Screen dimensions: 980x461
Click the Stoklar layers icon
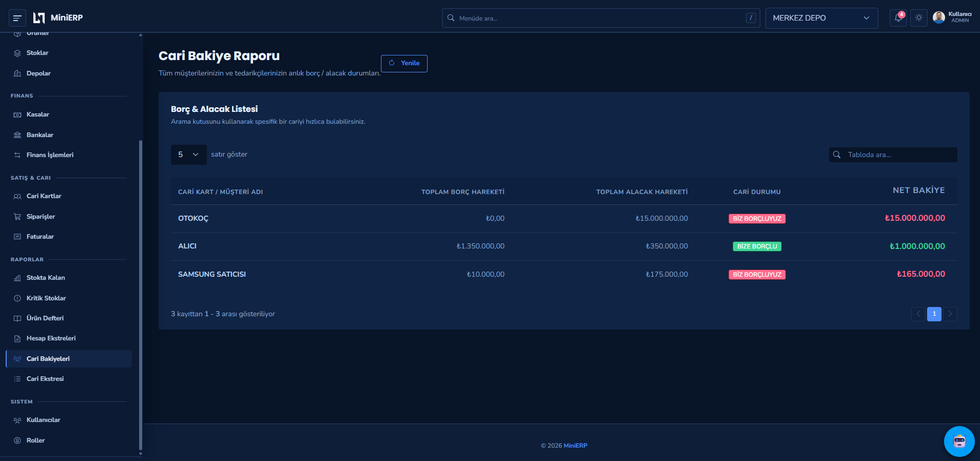(x=17, y=53)
